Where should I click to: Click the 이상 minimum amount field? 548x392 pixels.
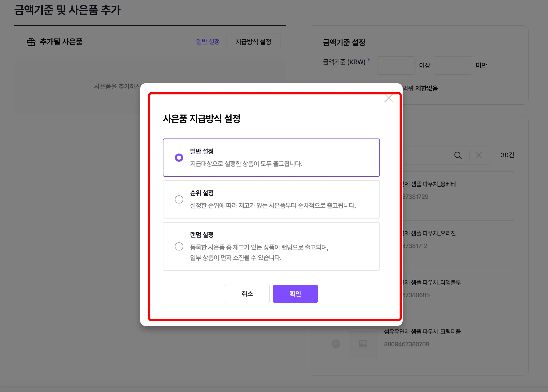(396, 66)
